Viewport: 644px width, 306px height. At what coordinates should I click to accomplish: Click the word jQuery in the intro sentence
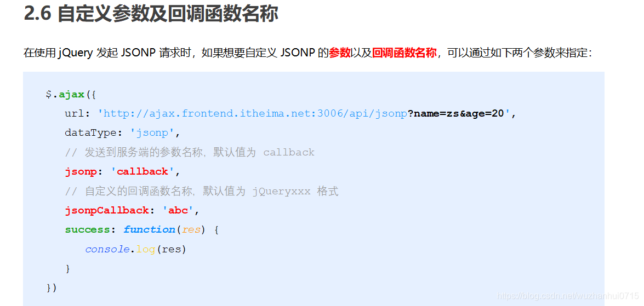[x=76, y=53]
